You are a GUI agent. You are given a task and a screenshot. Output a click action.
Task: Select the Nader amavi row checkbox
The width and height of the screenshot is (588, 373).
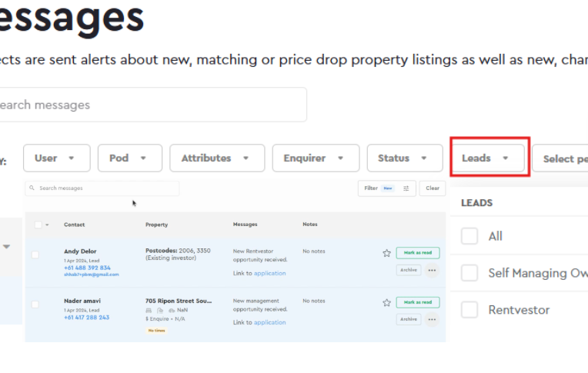pyautogui.click(x=35, y=305)
